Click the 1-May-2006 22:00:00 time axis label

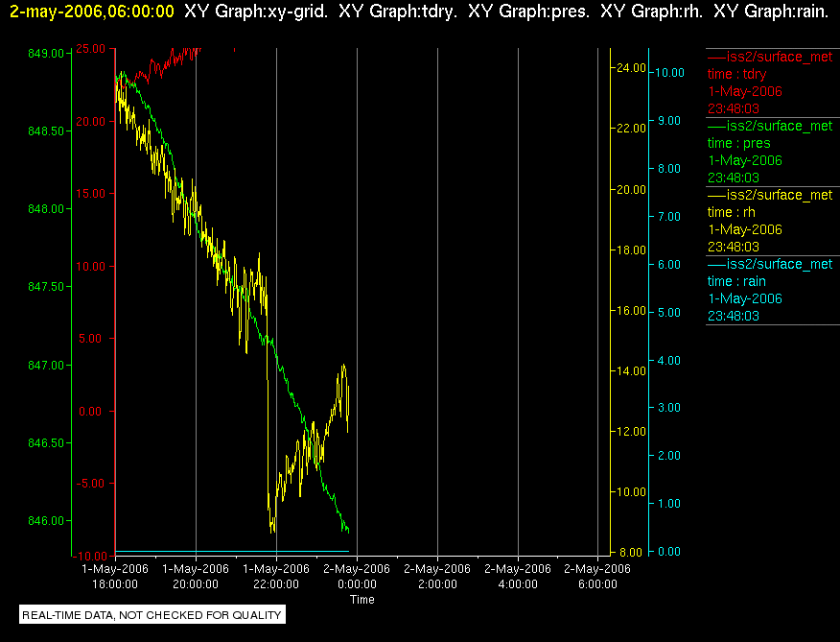click(x=276, y=577)
